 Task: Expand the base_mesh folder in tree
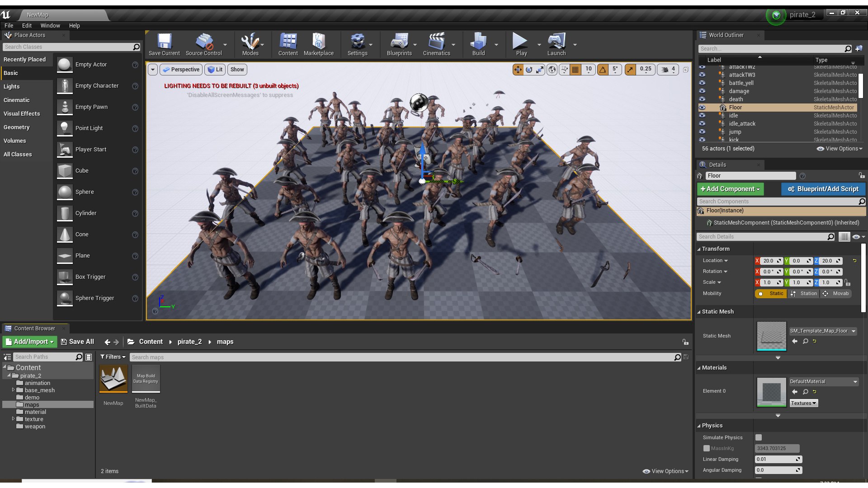pos(13,390)
